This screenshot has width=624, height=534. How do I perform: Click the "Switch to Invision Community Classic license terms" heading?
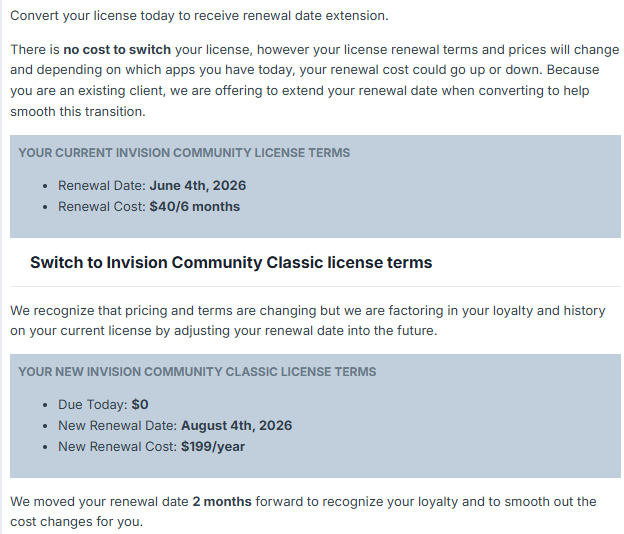pyautogui.click(x=231, y=263)
